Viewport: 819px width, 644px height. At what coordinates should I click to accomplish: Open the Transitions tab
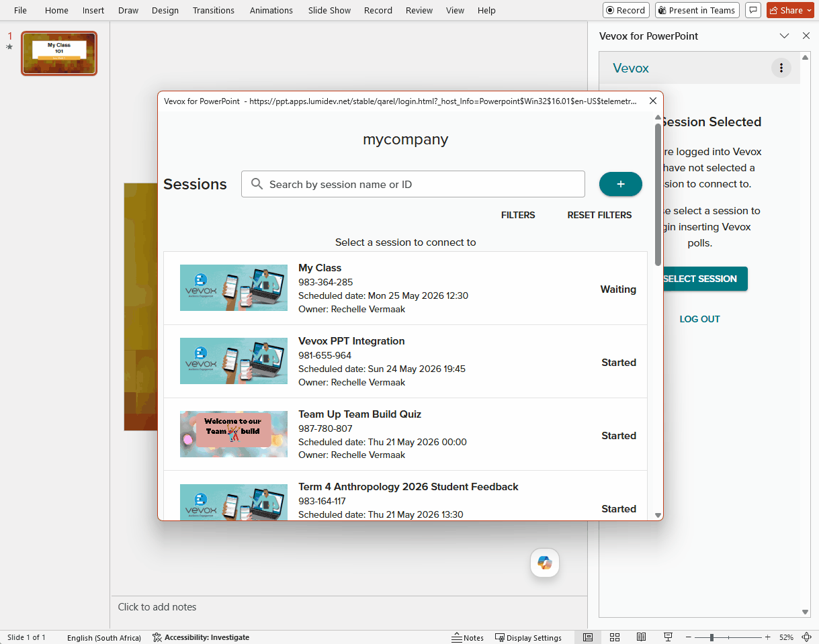(214, 10)
